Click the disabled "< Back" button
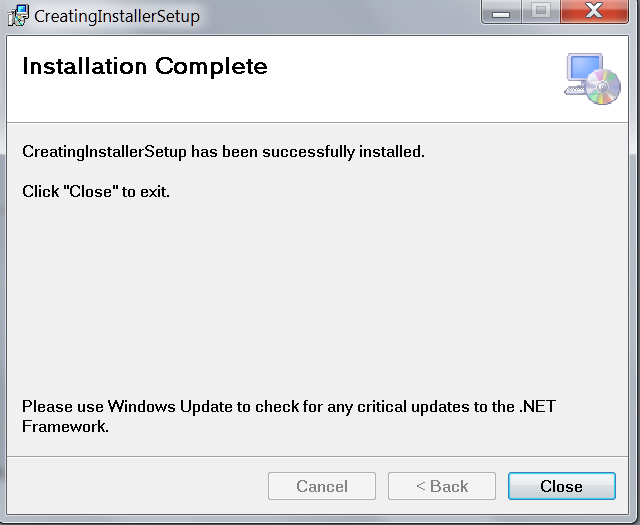This screenshot has width=640, height=525. [442, 486]
